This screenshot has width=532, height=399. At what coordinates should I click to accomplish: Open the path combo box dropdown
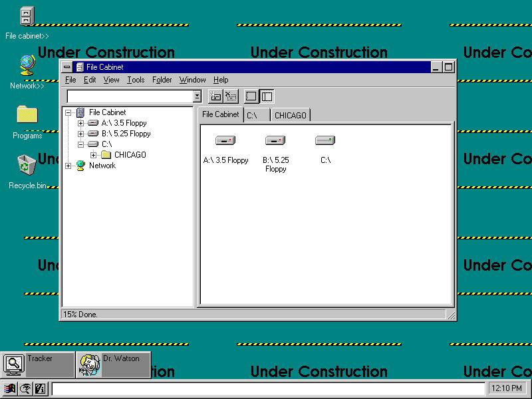(x=196, y=96)
